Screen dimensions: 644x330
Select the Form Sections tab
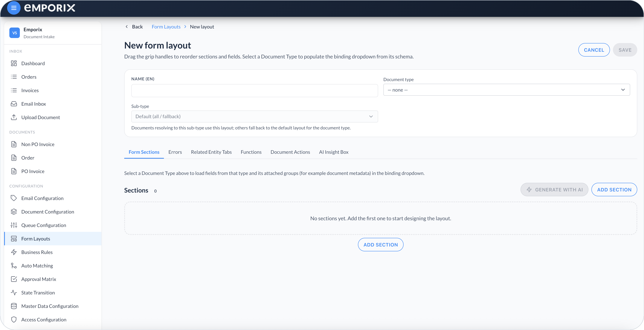(144, 152)
